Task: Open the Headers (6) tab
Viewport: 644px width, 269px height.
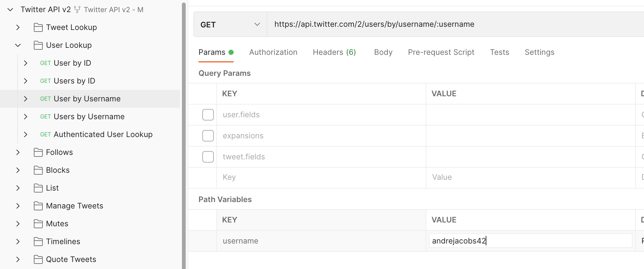Action: click(334, 52)
